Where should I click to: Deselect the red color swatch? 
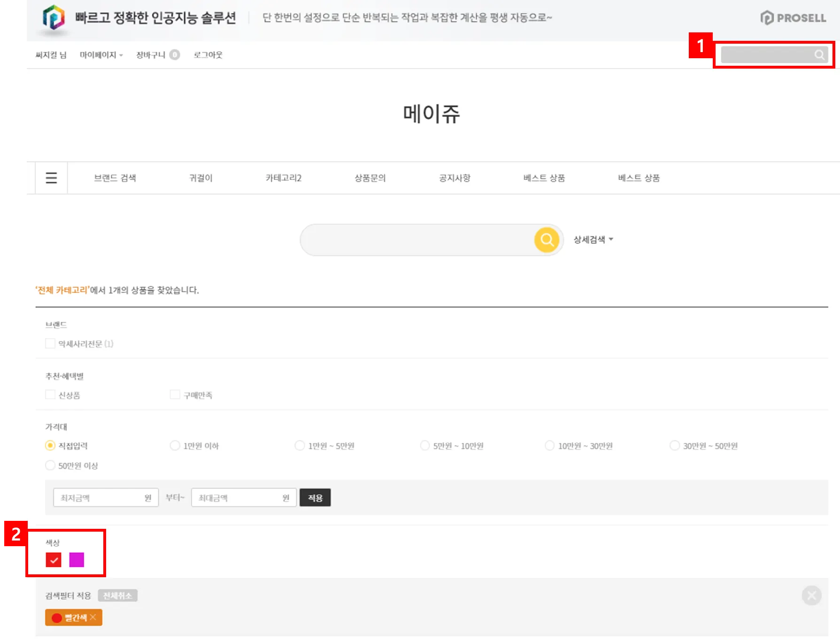(54, 559)
